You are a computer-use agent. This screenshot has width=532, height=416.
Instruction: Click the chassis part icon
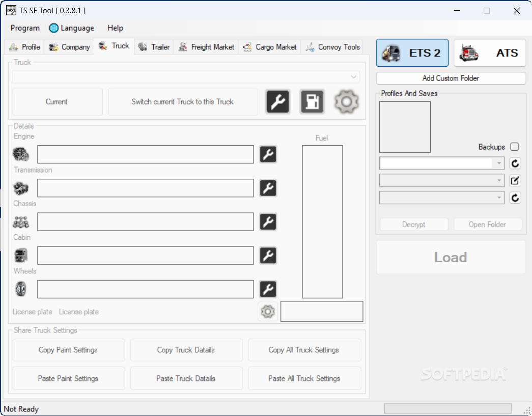click(x=21, y=222)
